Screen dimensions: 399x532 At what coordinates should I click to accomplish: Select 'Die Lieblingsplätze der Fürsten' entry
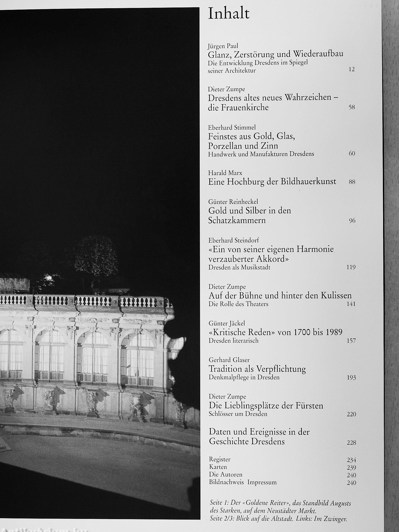266,406
